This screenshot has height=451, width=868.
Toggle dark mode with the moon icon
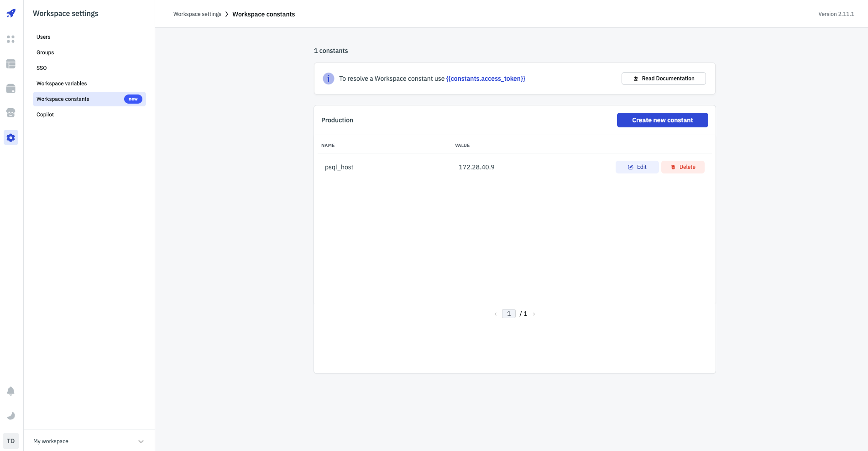11,415
